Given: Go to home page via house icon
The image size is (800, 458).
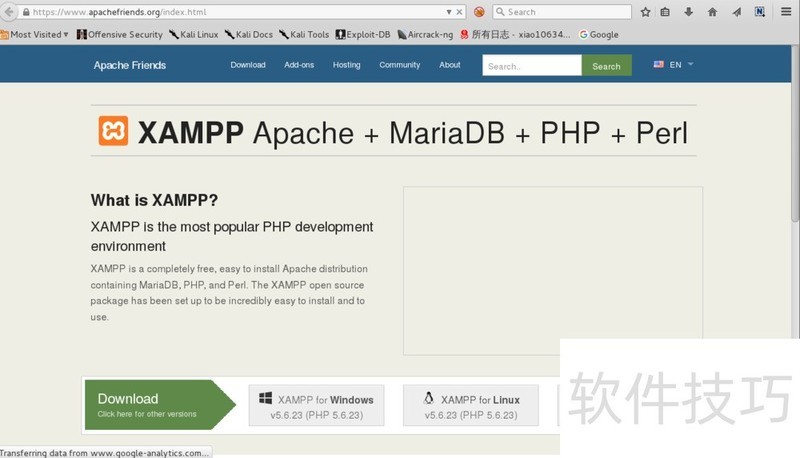Looking at the screenshot, I should pos(712,12).
